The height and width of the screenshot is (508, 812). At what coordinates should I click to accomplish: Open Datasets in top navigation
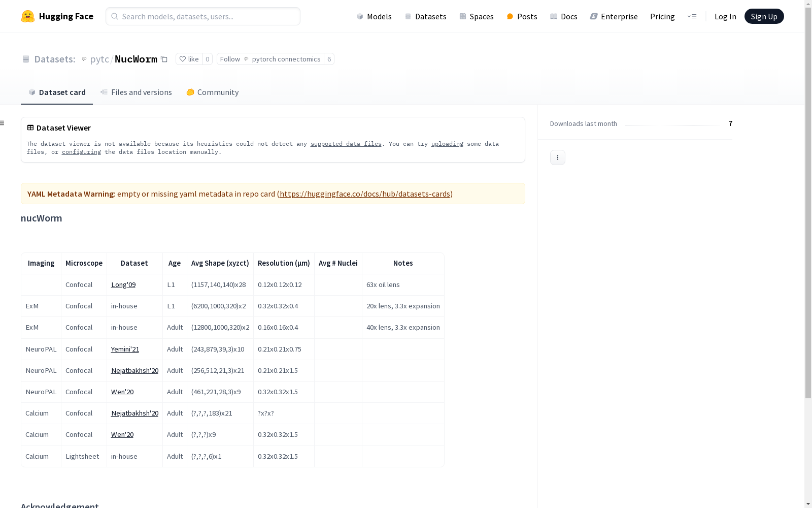pyautogui.click(x=425, y=16)
